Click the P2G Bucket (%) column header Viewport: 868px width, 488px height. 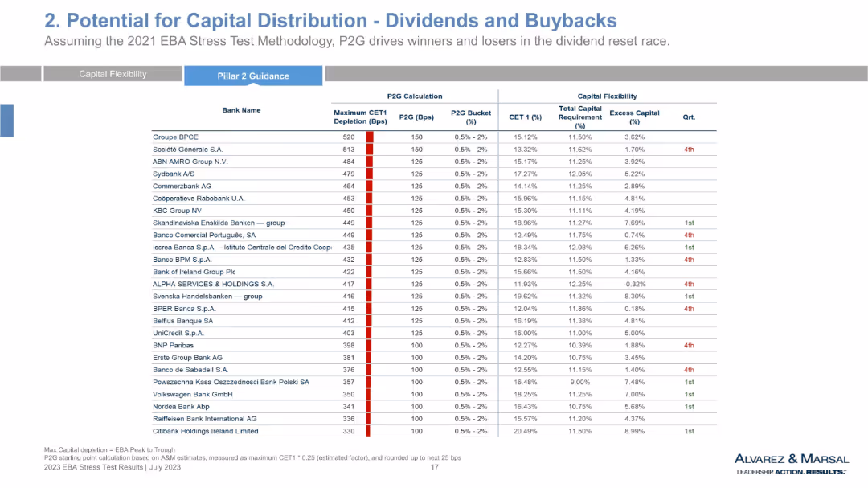click(x=471, y=117)
